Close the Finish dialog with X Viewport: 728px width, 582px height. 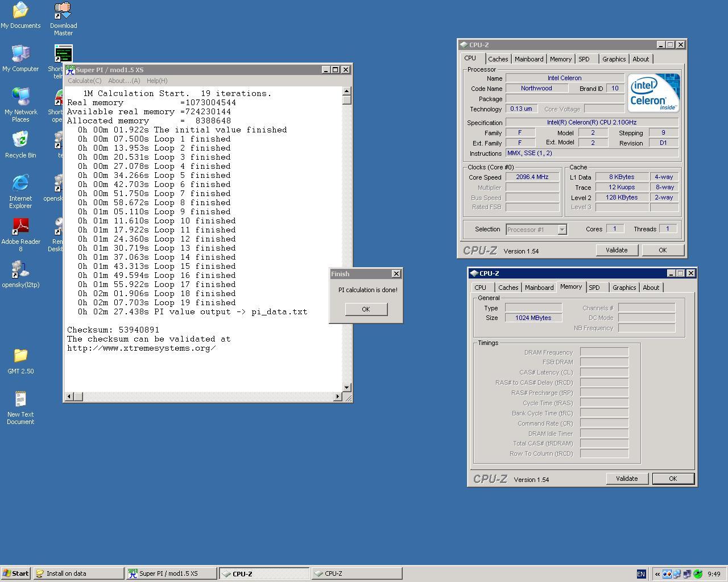[396, 274]
